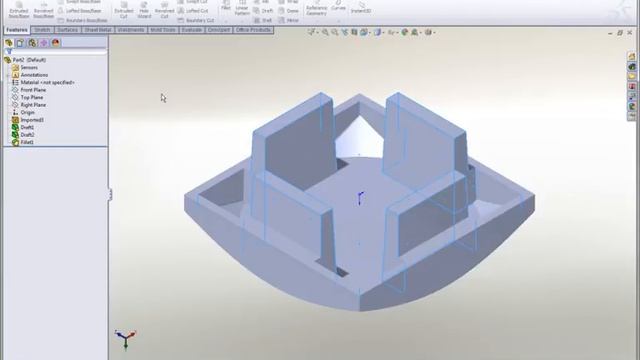Viewport: 640px width, 360px height.
Task: Select the Boundary Cut tool
Action: [196, 20]
